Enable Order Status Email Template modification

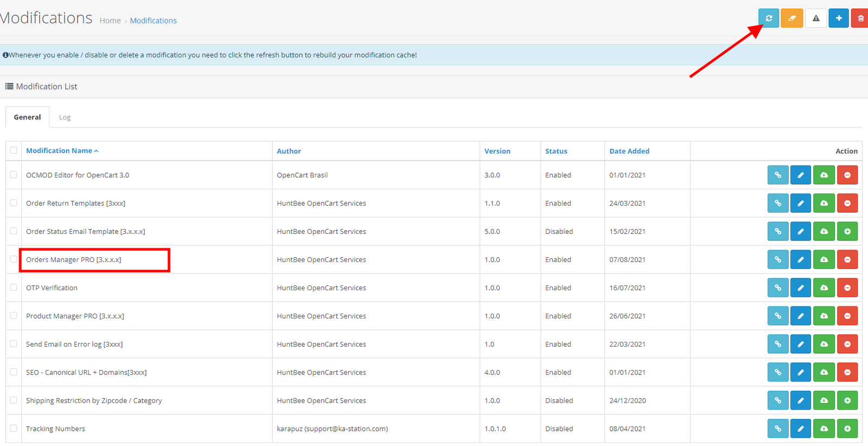coord(847,231)
